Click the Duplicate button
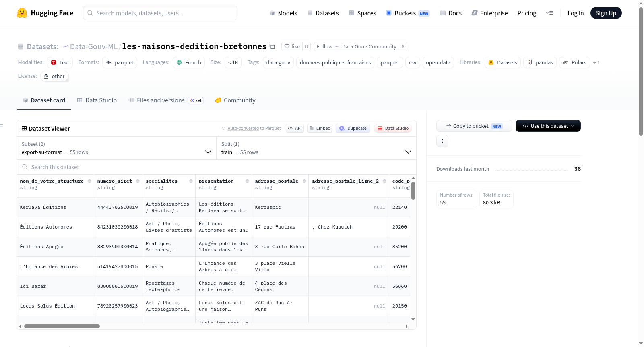This screenshot has width=644, height=347. [x=353, y=128]
